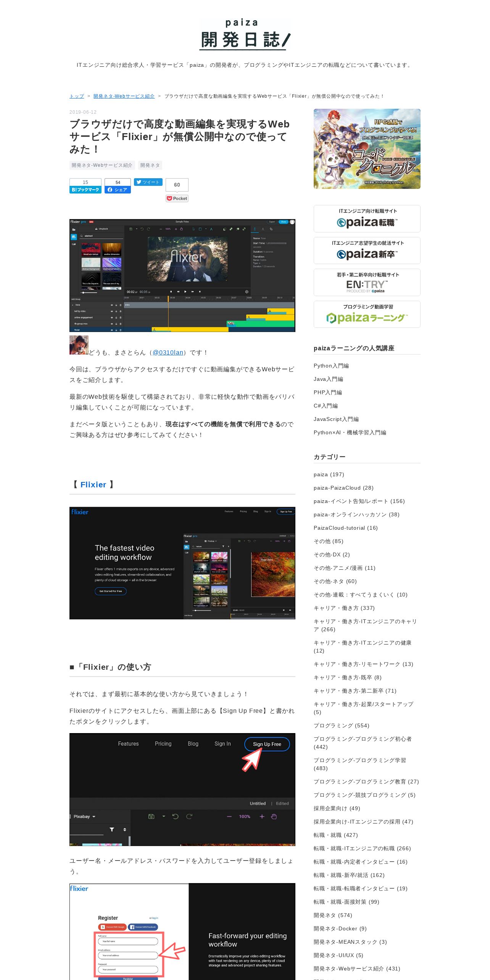Open the Python入門編 course
The width and height of the screenshot is (490, 980).
pyautogui.click(x=331, y=366)
